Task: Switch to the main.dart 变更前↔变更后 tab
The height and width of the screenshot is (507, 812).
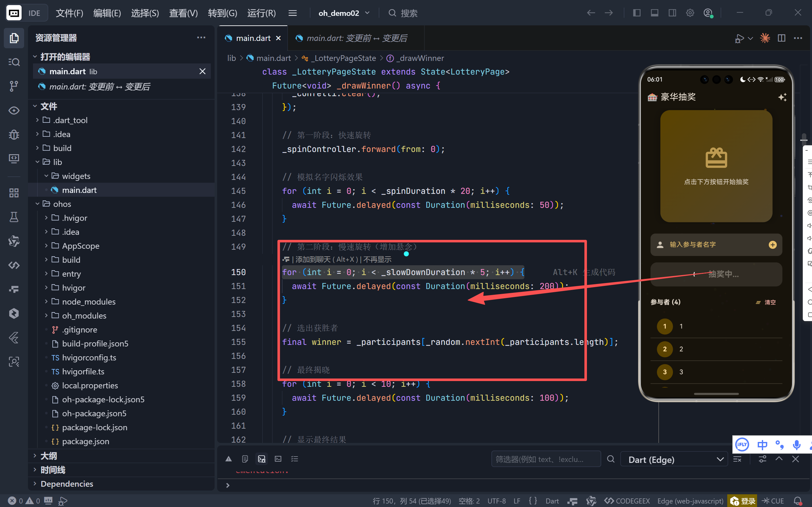Action: point(356,38)
